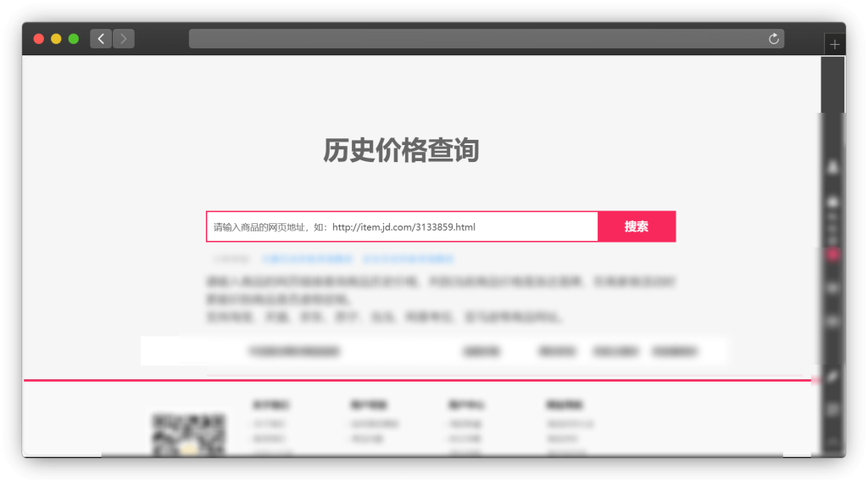Click the product URL search input field
This screenshot has height=480, width=868.
tap(403, 226)
